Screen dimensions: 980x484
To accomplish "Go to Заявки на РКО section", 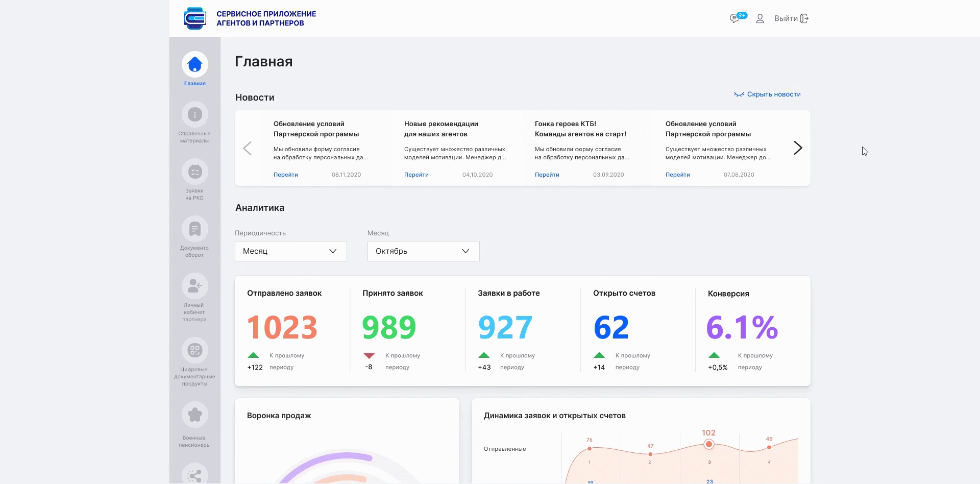I will click(194, 172).
